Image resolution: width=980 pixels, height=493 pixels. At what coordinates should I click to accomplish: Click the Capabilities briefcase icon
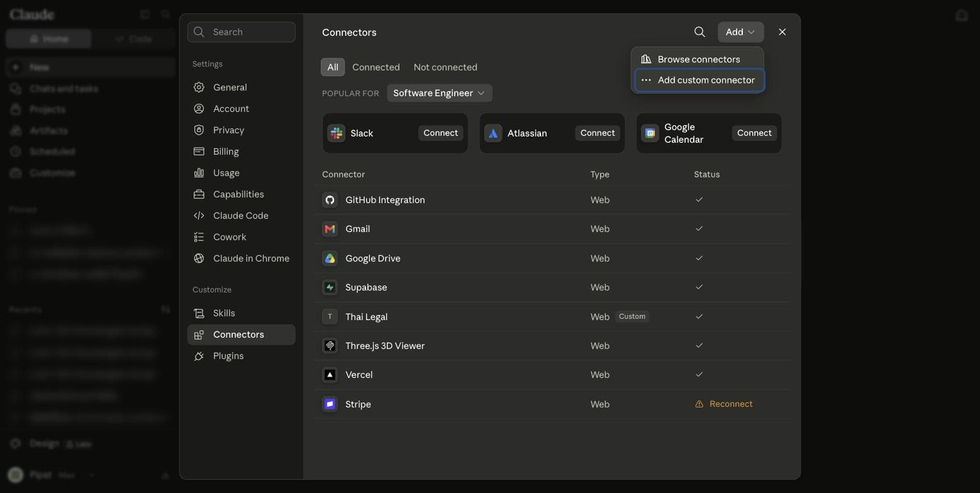click(x=199, y=194)
